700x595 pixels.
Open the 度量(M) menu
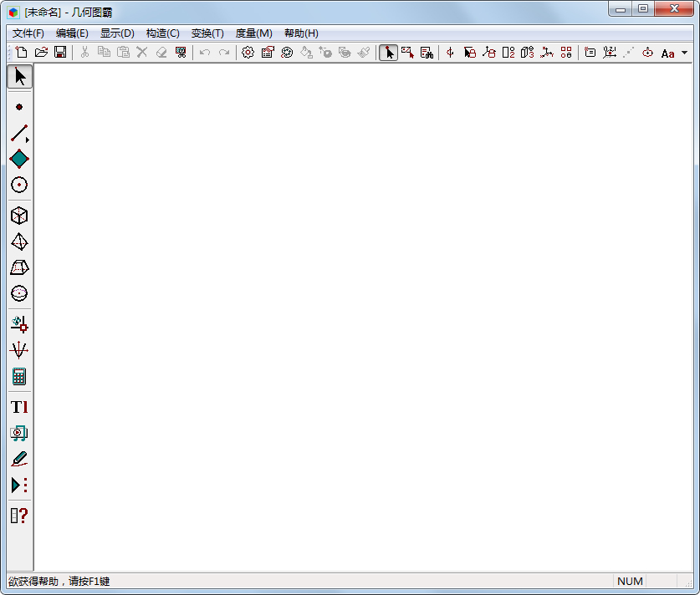tap(253, 33)
